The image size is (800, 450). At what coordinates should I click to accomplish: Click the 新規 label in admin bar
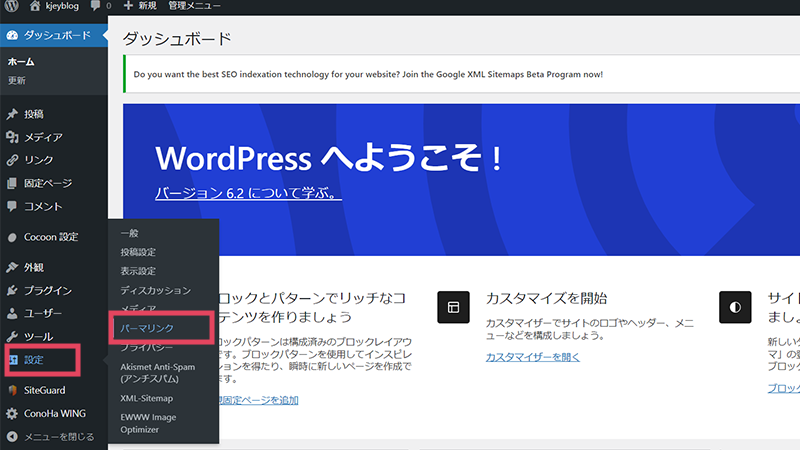(x=147, y=6)
